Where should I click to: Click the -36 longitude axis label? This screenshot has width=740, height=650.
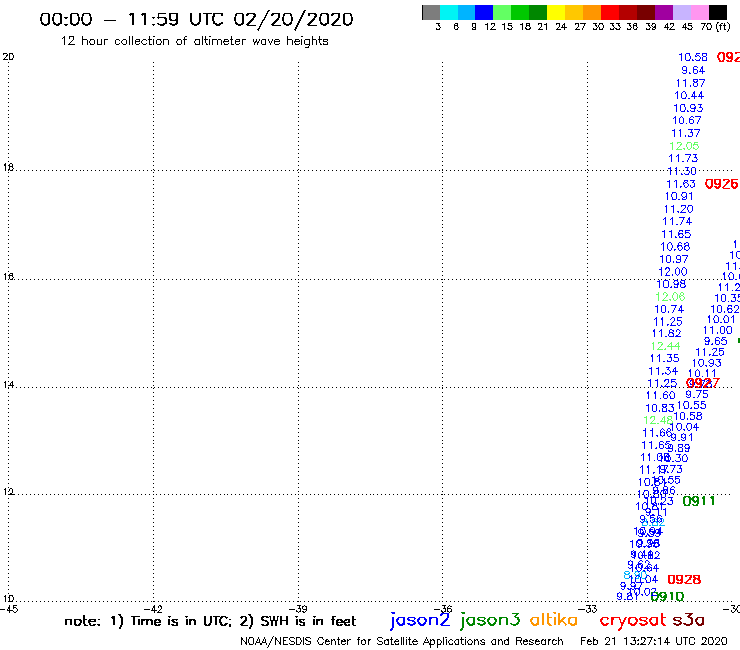point(444,609)
